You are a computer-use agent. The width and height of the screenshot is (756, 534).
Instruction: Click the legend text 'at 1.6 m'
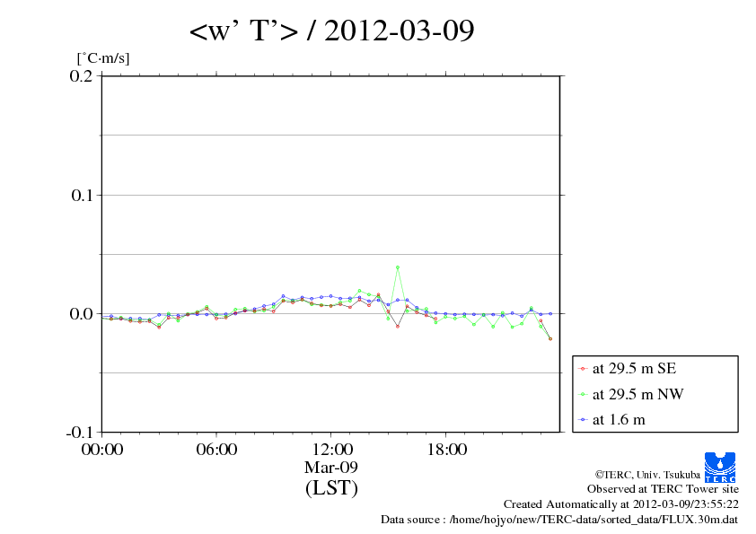(x=619, y=420)
